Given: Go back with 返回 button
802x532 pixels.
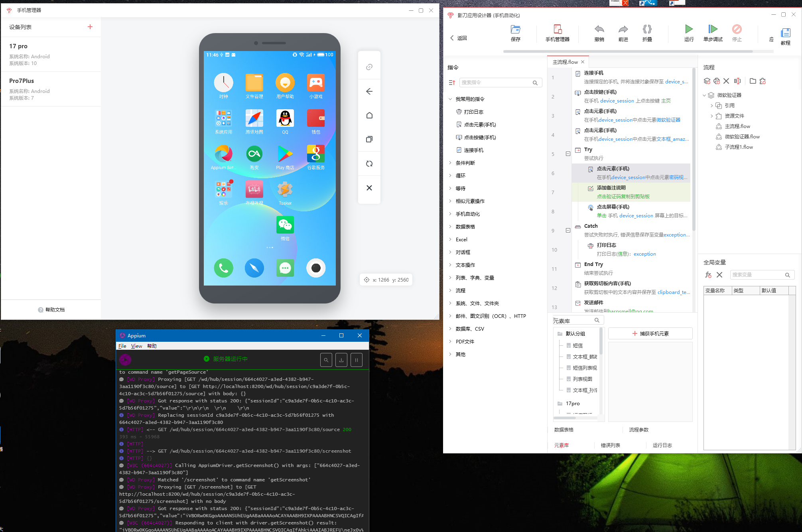Looking at the screenshot, I should click(458, 38).
